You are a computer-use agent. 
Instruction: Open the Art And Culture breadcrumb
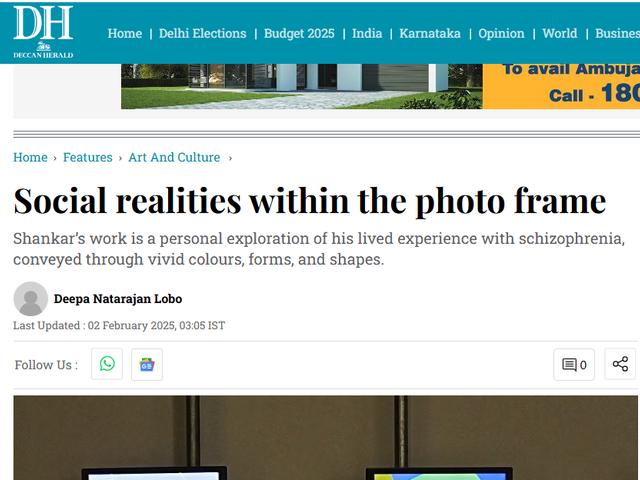pyautogui.click(x=174, y=157)
